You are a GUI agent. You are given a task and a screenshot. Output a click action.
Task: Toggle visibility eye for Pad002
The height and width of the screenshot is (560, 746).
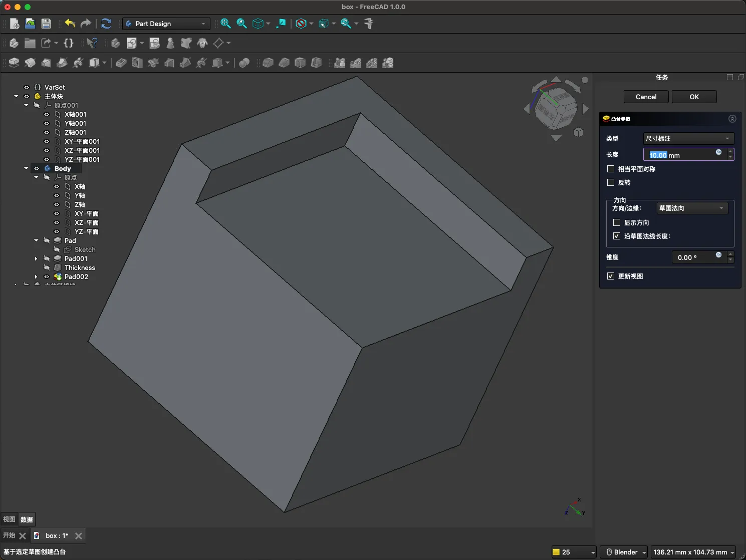[47, 276]
